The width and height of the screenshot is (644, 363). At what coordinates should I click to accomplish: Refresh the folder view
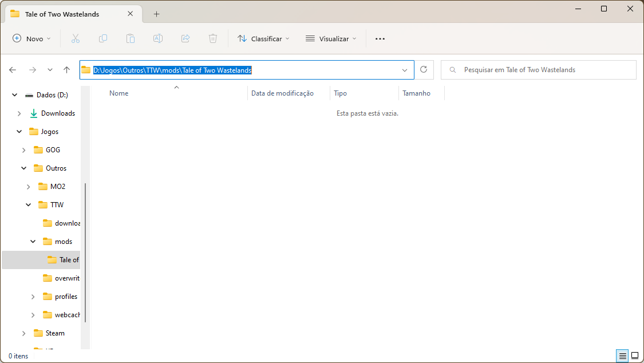[x=424, y=70]
